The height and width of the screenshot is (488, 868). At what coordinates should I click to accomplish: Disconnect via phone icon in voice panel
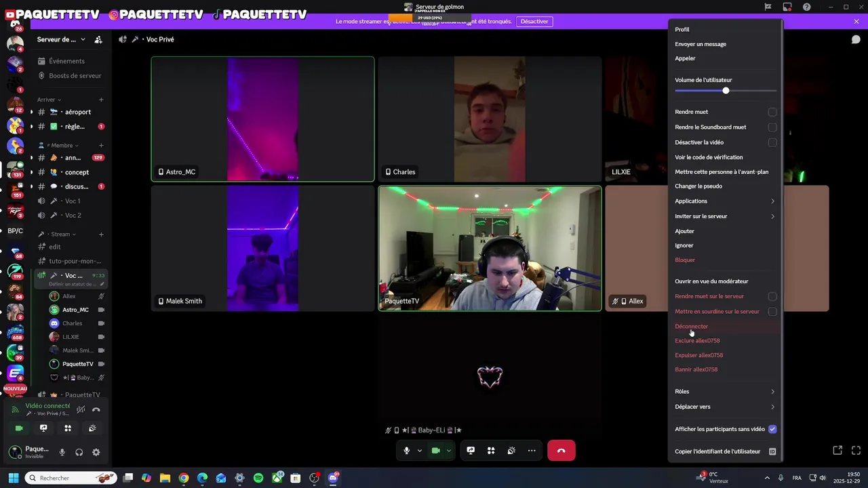coord(96,409)
